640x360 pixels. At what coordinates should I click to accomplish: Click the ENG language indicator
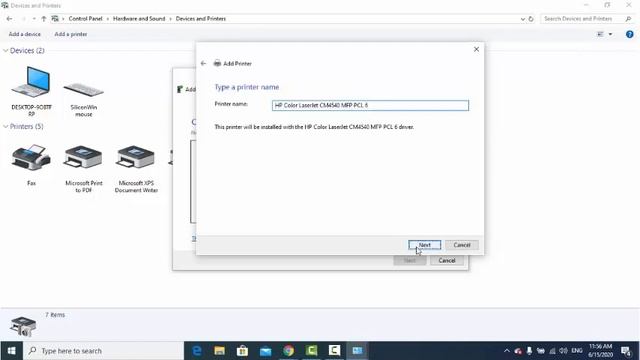click(577, 351)
